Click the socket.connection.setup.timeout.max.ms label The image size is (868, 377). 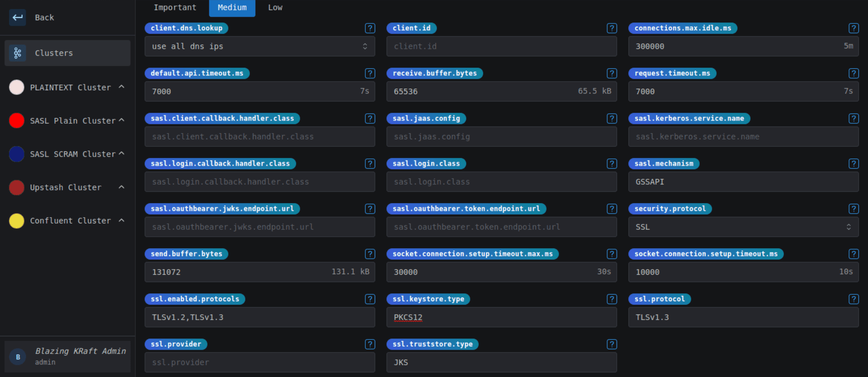(472, 254)
